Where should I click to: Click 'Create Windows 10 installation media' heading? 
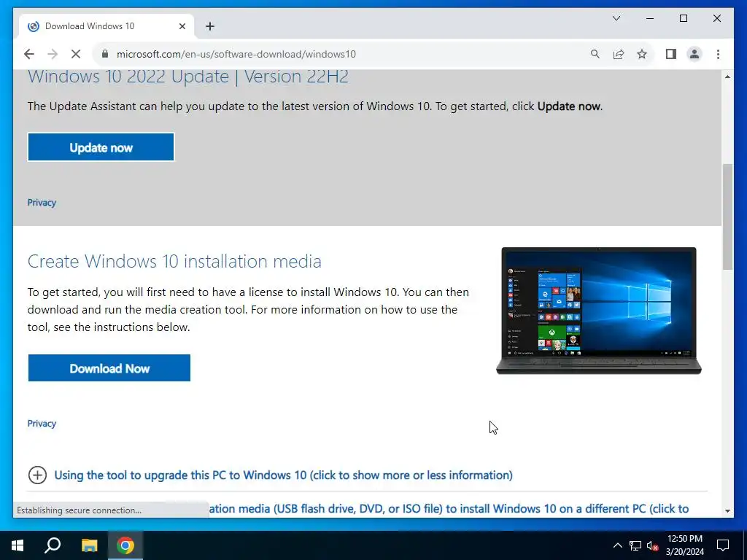174,262
